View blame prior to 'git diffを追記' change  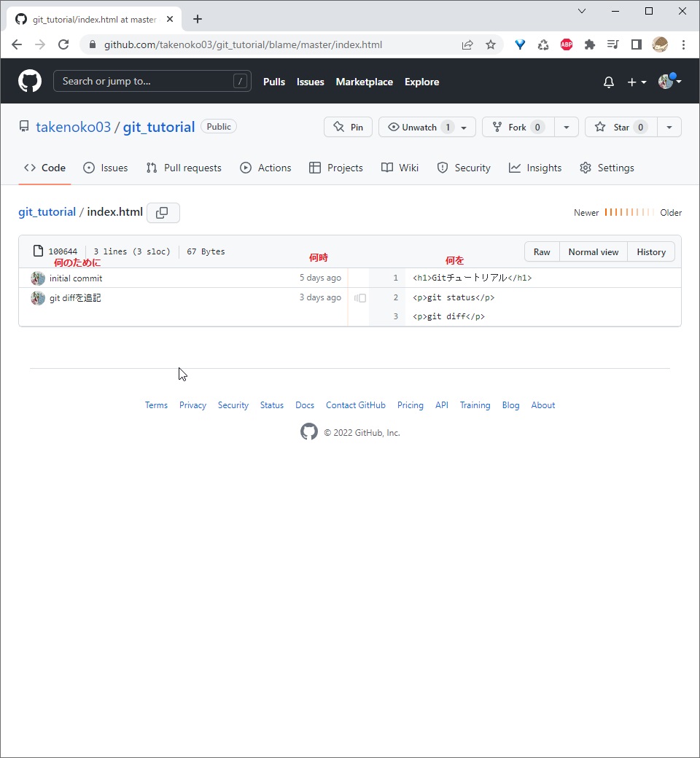pos(360,298)
